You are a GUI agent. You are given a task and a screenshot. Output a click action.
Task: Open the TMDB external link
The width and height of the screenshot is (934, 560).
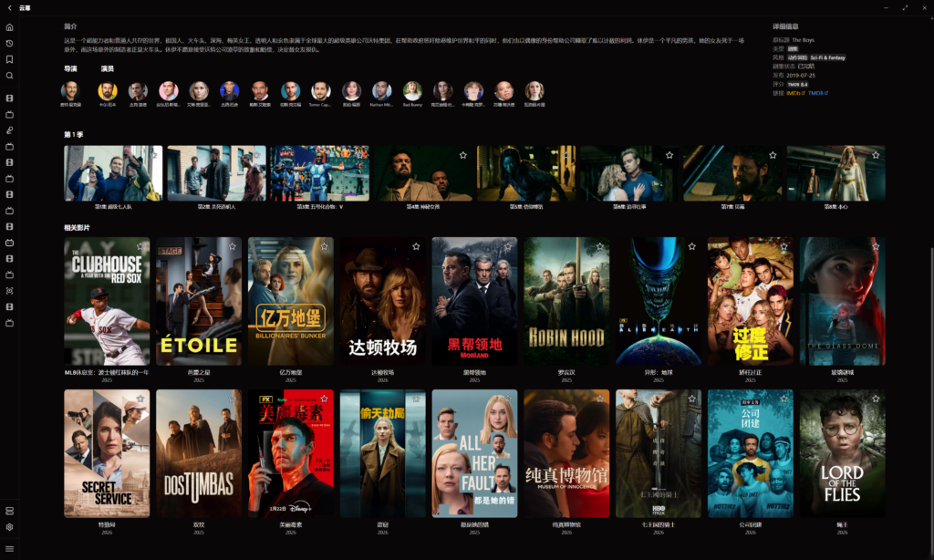click(818, 93)
